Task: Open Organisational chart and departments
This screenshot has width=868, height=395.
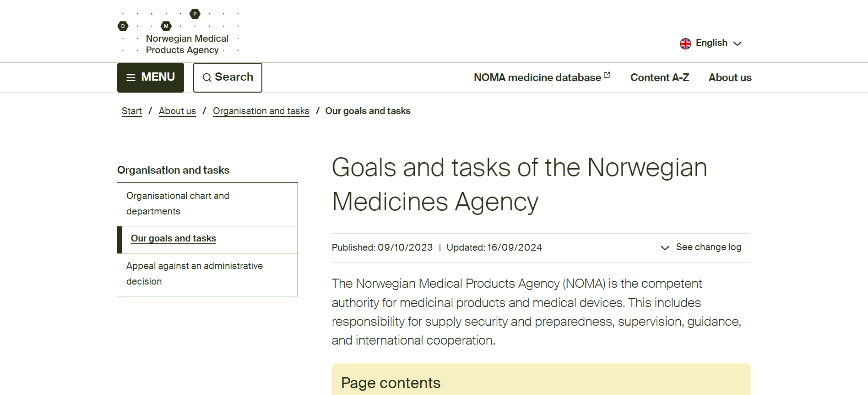Action: coord(178,203)
